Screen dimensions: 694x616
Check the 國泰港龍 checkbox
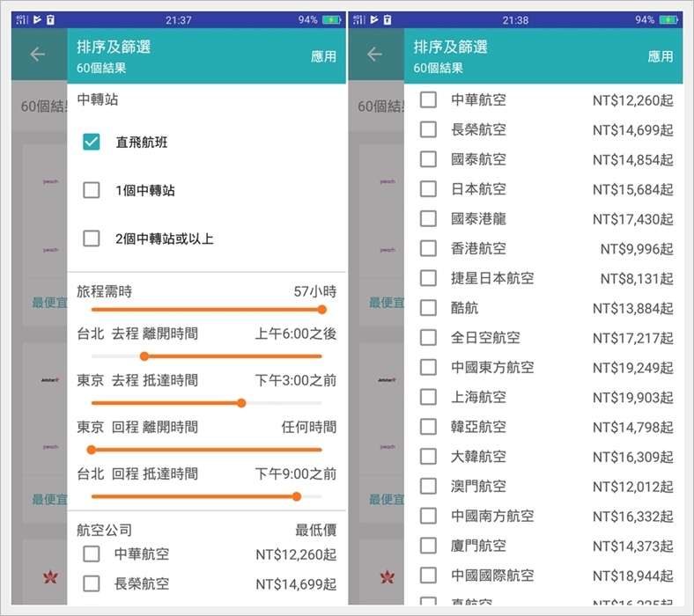[428, 218]
